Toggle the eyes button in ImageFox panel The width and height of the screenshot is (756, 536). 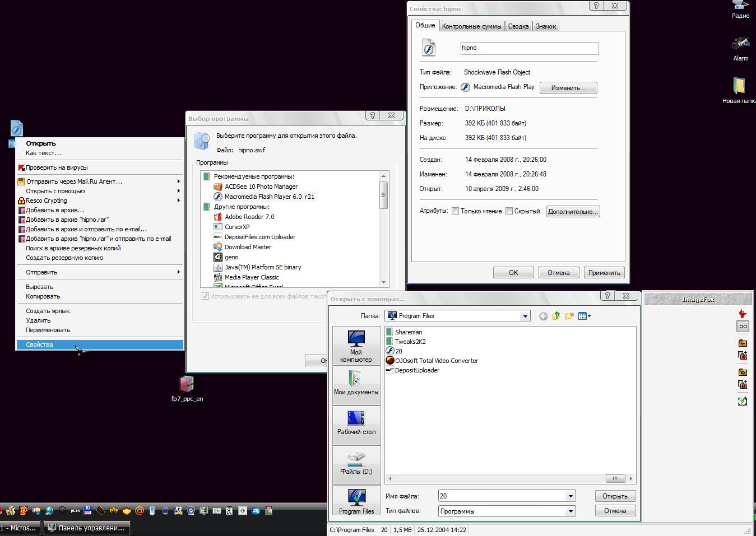(743, 326)
